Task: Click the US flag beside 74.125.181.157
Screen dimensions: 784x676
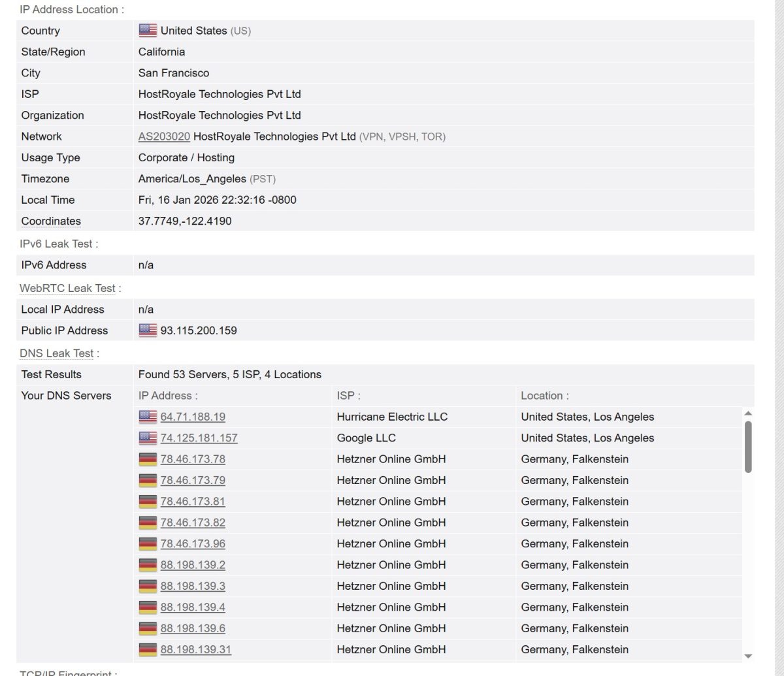Action: click(x=148, y=438)
